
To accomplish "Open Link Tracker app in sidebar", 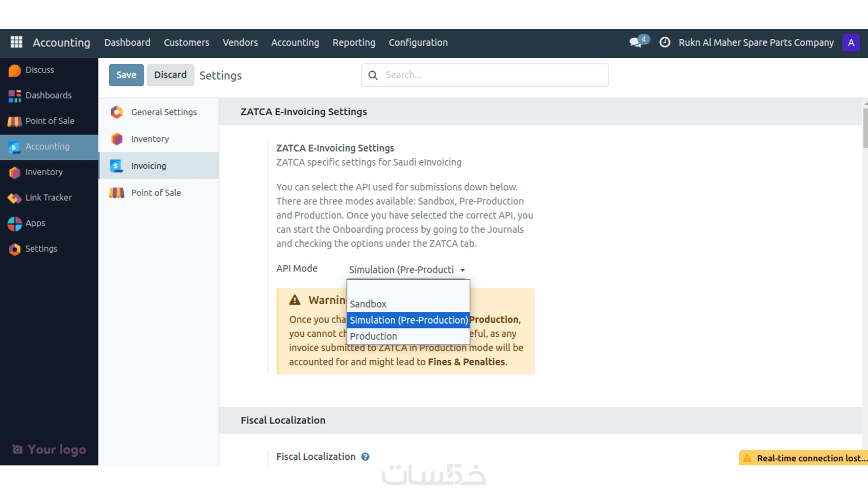I will point(48,197).
